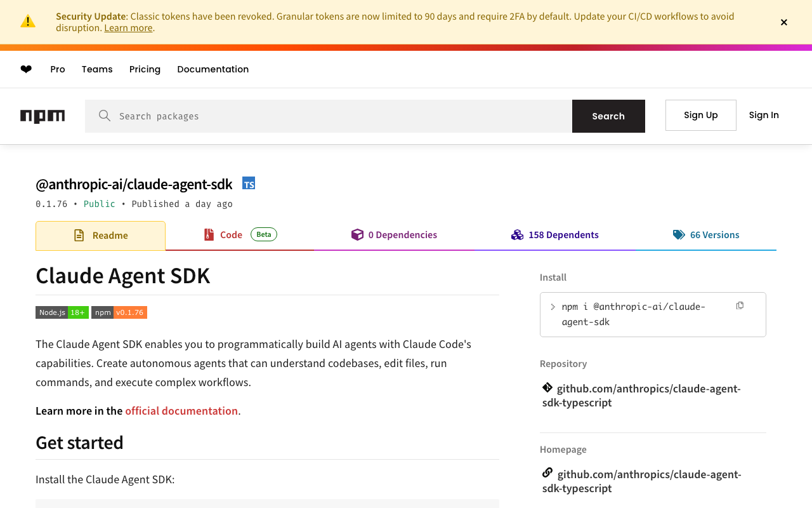Viewport: 812px width, 508px height.
Task: Open the official documentation link
Action: 181,411
